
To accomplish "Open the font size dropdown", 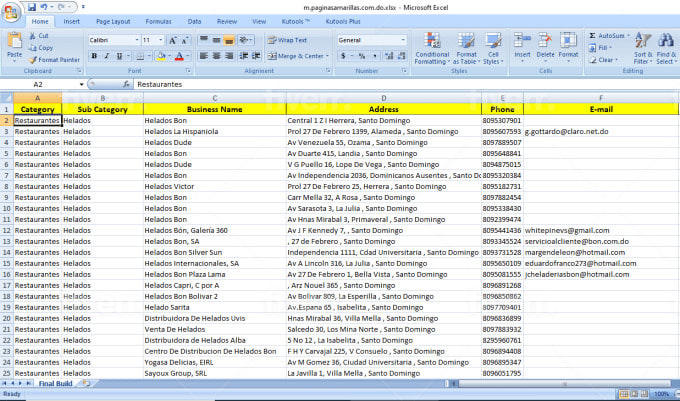I will pyautogui.click(x=160, y=40).
